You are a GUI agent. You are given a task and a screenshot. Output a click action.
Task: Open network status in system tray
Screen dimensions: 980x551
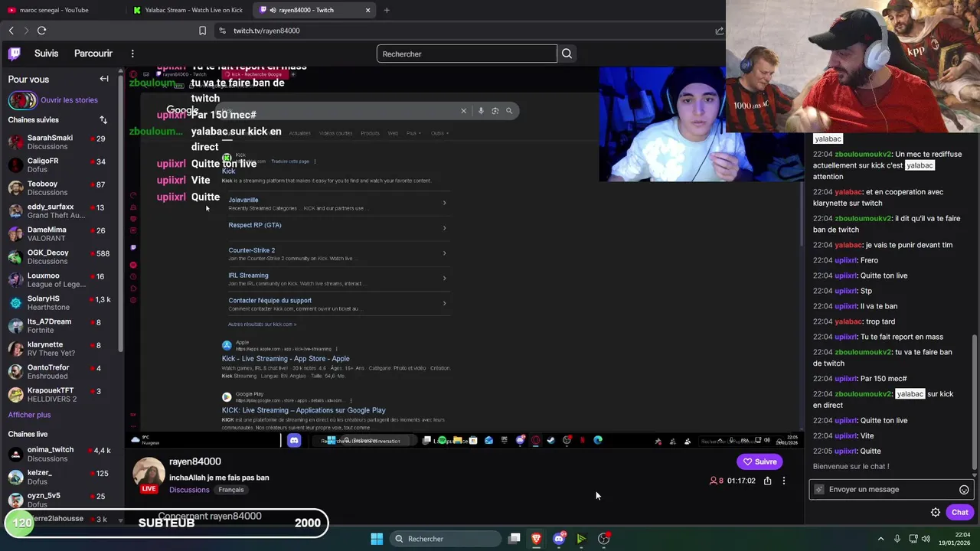tap(913, 539)
